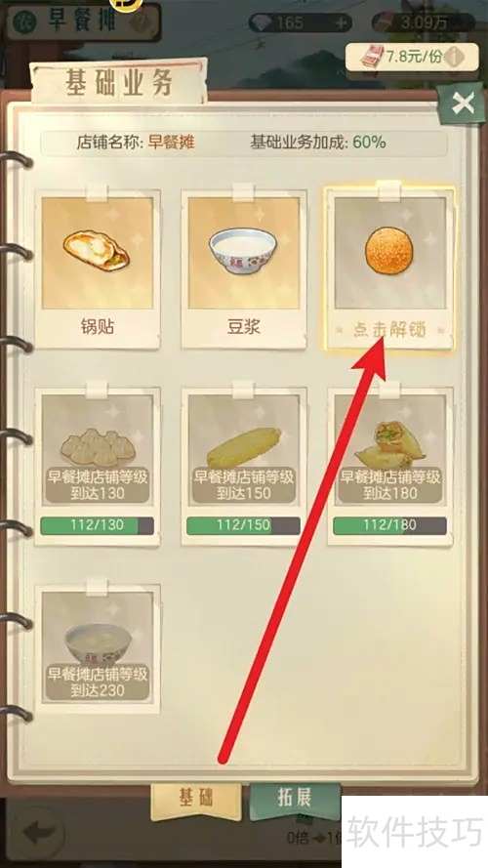The image size is (488, 868).
Task: Open locked porridge card requiring level 230
Action: 98,648
